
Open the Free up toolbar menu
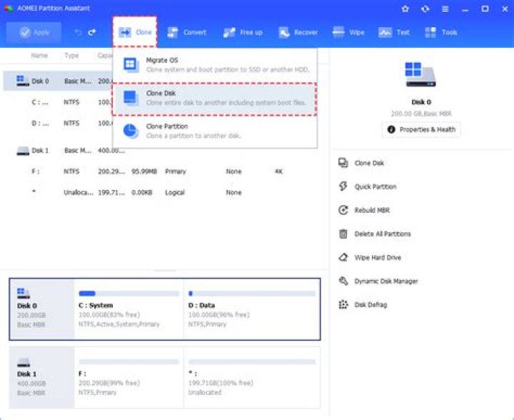click(243, 33)
